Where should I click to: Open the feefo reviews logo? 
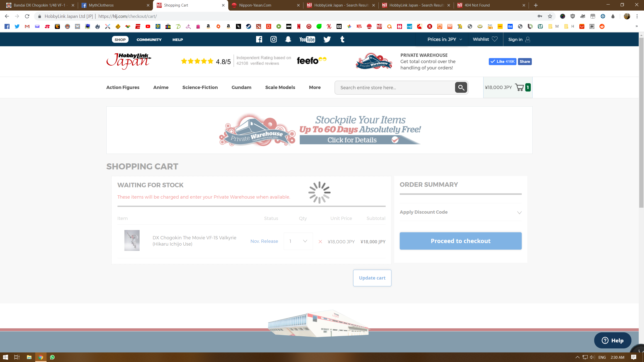pyautogui.click(x=311, y=61)
